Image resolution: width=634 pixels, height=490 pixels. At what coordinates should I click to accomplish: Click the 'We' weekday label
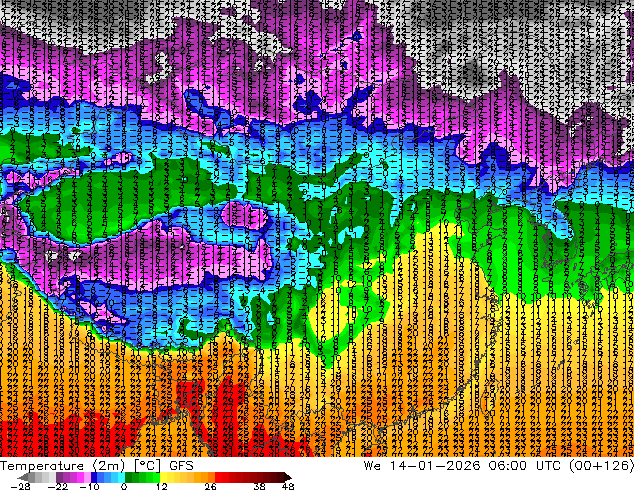[372, 466]
